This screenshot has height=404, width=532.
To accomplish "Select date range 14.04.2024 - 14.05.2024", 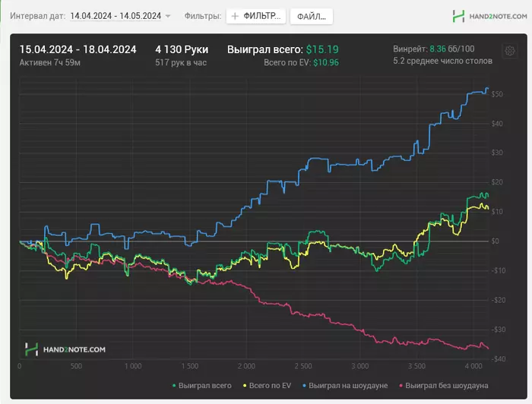I will pos(116,16).
